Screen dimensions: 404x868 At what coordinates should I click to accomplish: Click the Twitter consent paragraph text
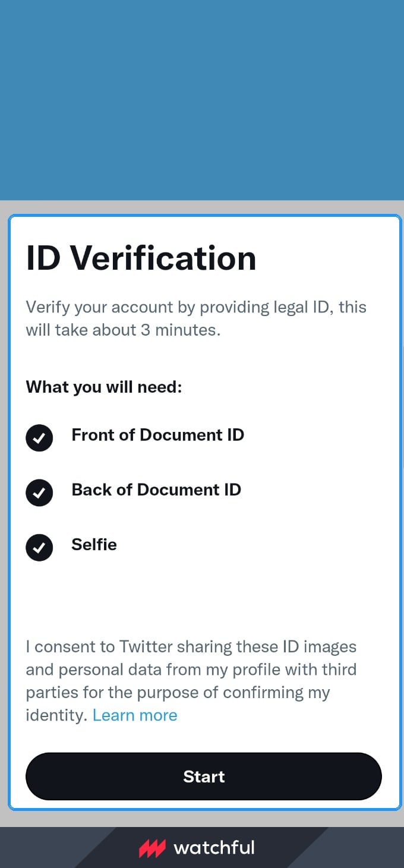(191, 681)
